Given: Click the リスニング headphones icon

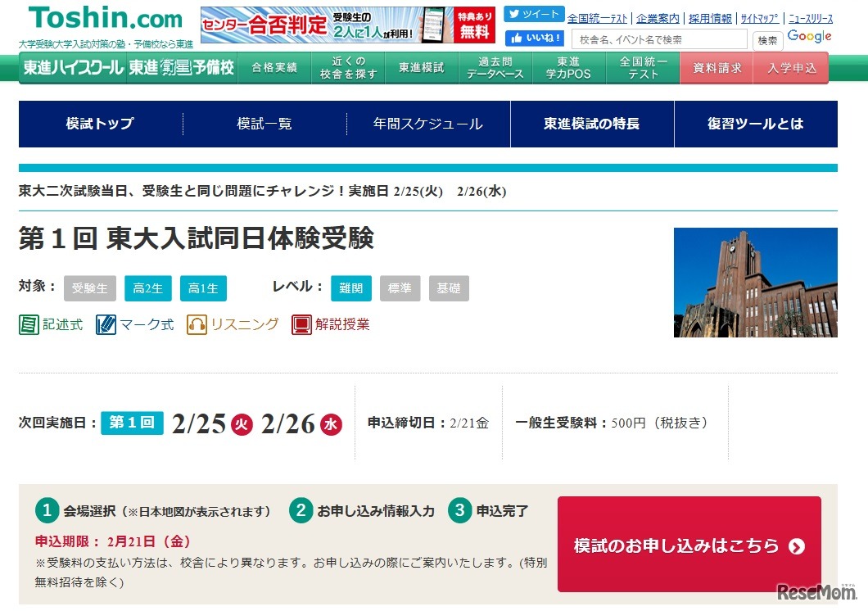Looking at the screenshot, I should 196,324.
